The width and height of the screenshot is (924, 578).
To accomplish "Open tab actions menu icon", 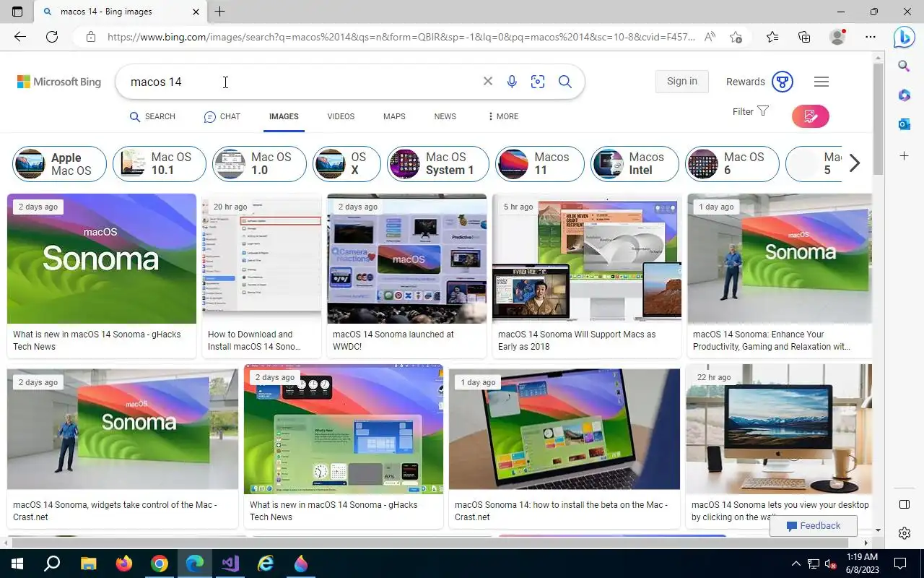I will click(x=17, y=12).
